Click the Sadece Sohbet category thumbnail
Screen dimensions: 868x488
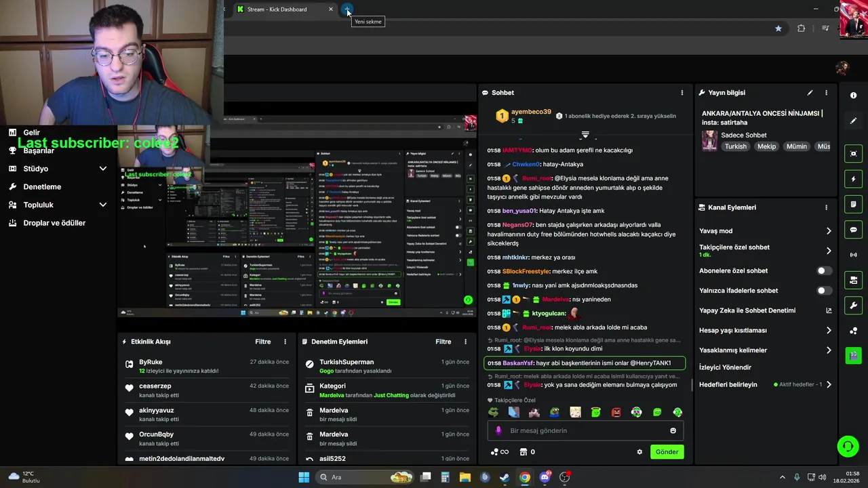(709, 140)
